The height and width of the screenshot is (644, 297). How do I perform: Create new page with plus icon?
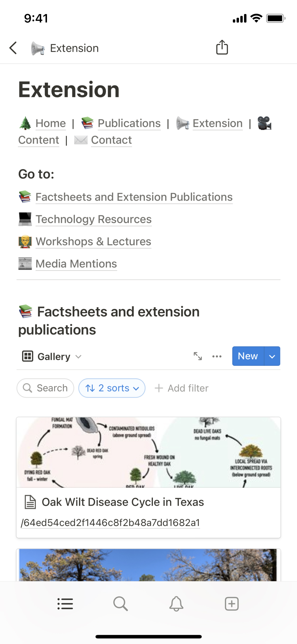pos(232,604)
